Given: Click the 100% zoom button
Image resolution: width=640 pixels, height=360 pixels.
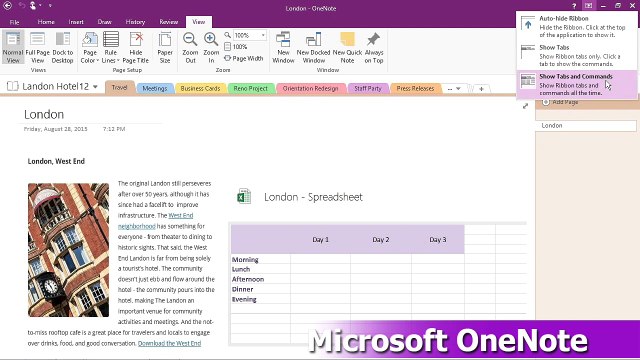Looking at the screenshot, I should click(x=236, y=47).
